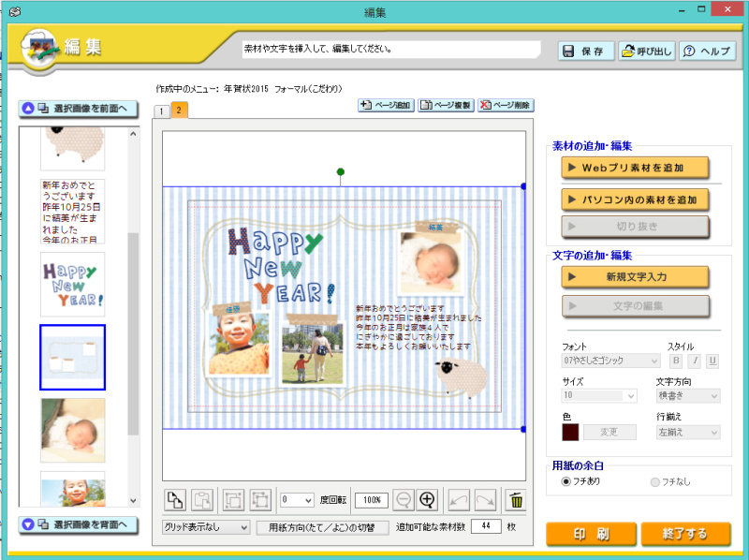Click the smiling boy photo on the card
Screen dimensions: 749x560
[239, 344]
